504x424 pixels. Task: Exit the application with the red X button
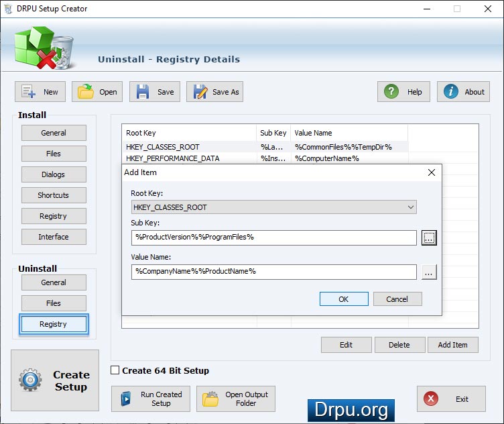451,399
